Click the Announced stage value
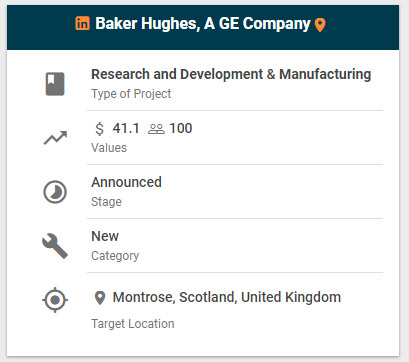This screenshot has height=362, width=409. coord(126,182)
